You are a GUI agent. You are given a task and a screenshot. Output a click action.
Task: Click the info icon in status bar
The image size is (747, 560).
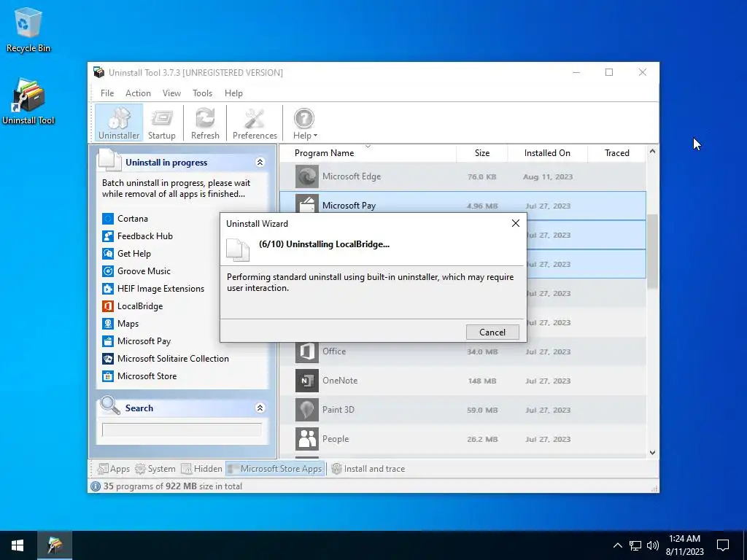click(x=96, y=486)
